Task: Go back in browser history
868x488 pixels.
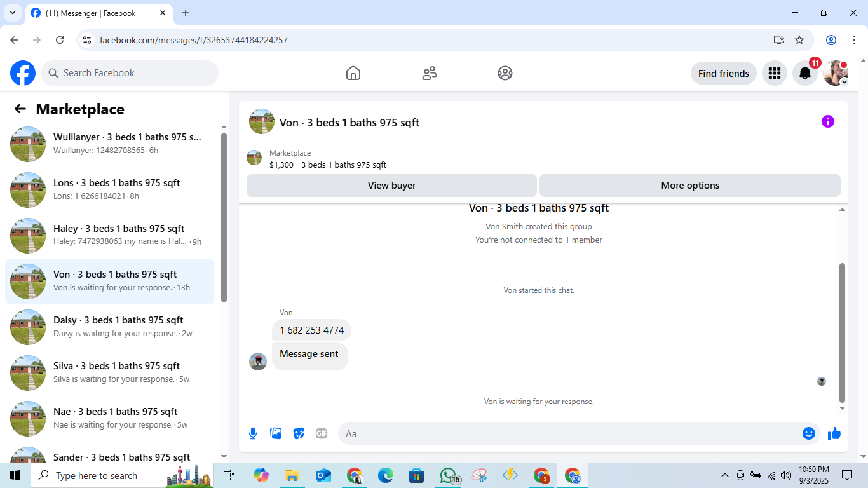Action: (14, 40)
